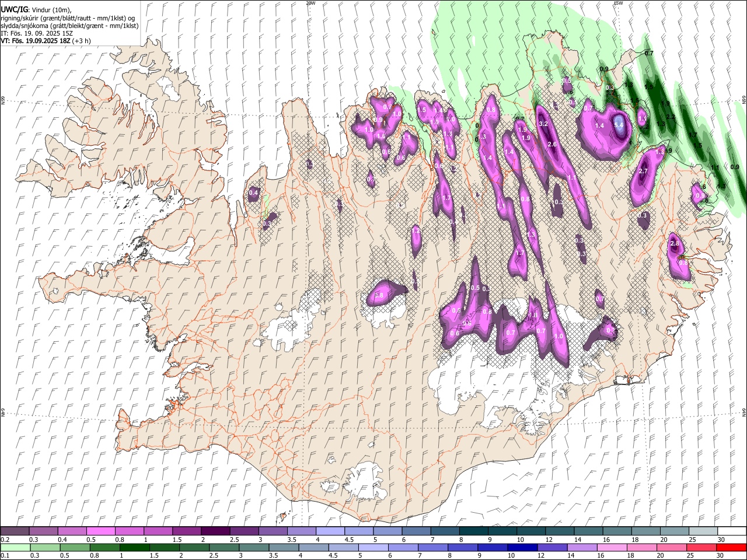Click the '2.7' snowfall value on the map
Image resolution: width=747 pixels, height=560 pixels.
(x=643, y=171)
